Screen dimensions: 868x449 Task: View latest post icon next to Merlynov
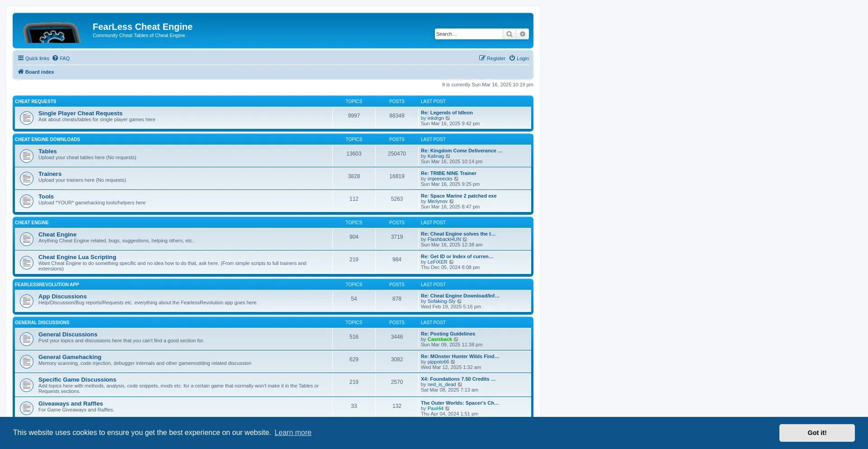452,202
